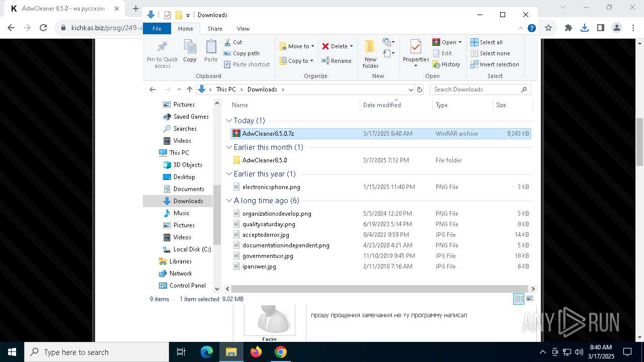Viewport: 644px width, 362px height.
Task: Select the AdwCleaner8.5.0.7z archive
Action: point(380,134)
